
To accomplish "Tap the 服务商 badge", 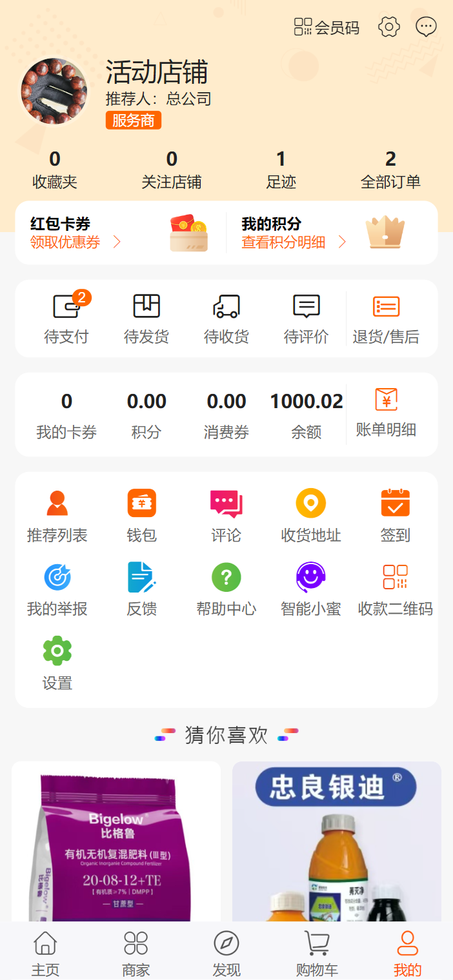I will [x=134, y=120].
